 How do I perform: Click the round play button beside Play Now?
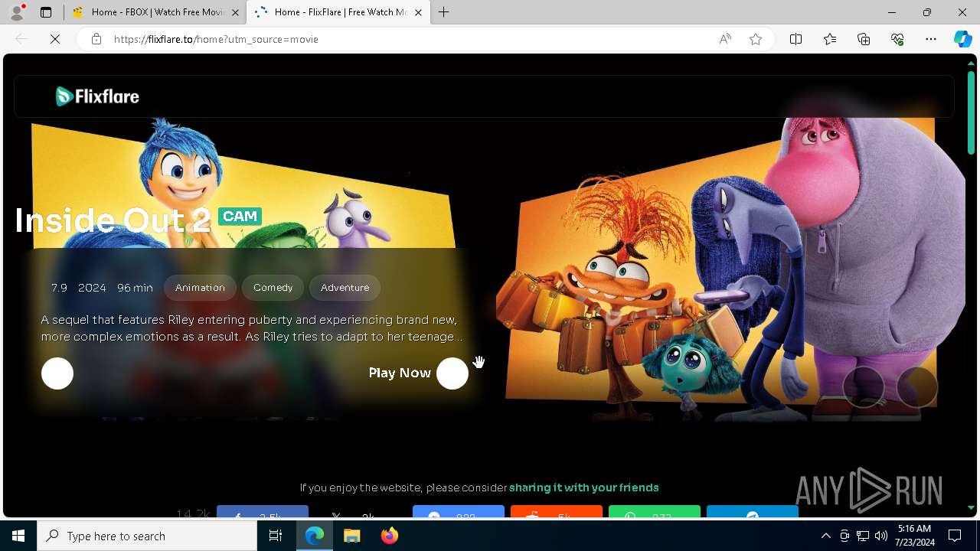click(452, 373)
